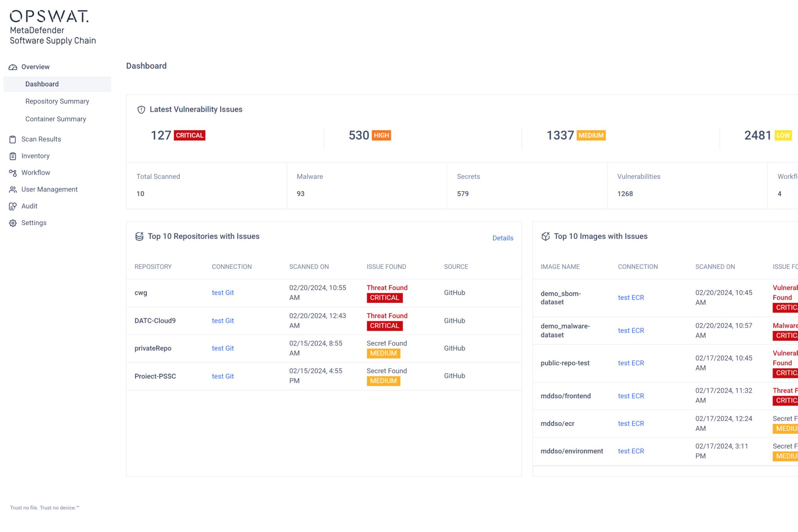
Task: Click the Settings gear icon
Action: [x=13, y=223]
